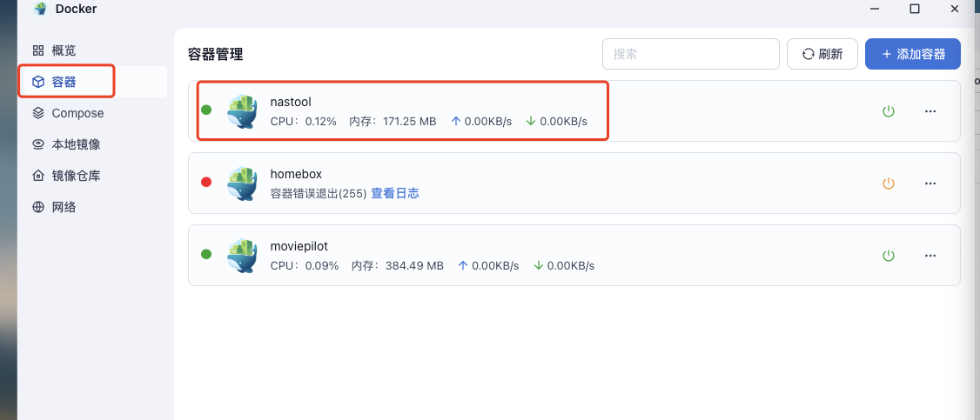This screenshot has width=980, height=420.
Task: Click the 镜像仓库 house icon
Action: tap(38, 176)
